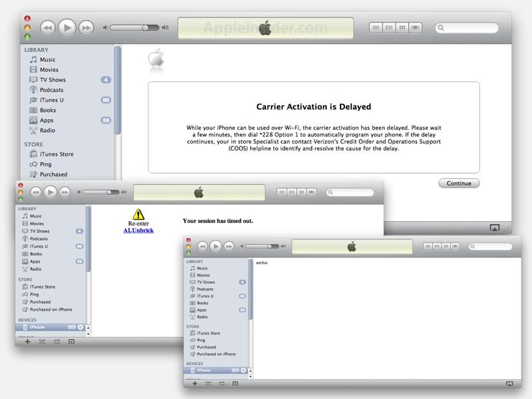Image resolution: width=532 pixels, height=399 pixels.
Task: Click Previous track button in top iTunes window
Action: [x=47, y=27]
